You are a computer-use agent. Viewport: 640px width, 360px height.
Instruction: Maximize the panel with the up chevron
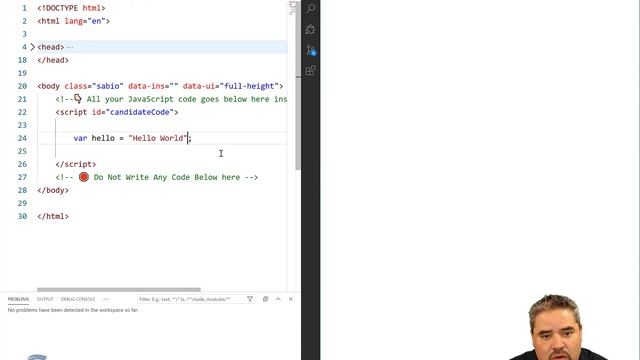click(x=278, y=299)
